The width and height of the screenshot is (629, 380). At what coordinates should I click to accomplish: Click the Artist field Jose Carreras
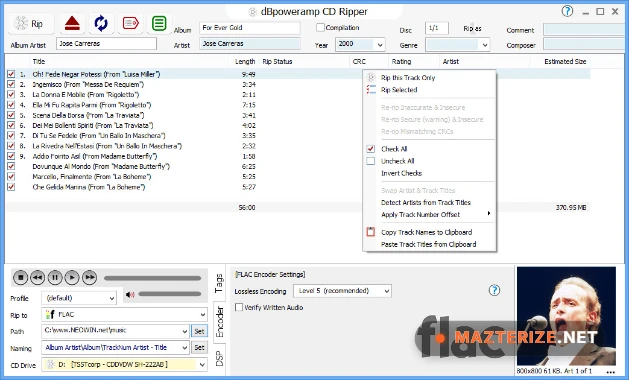point(250,44)
